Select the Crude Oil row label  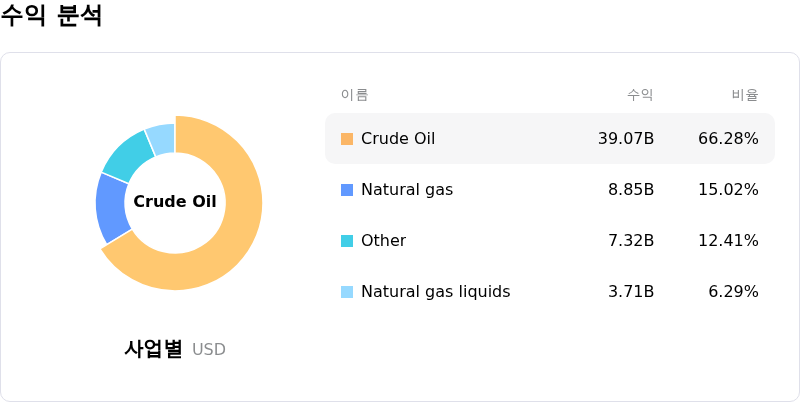pyautogui.click(x=398, y=139)
